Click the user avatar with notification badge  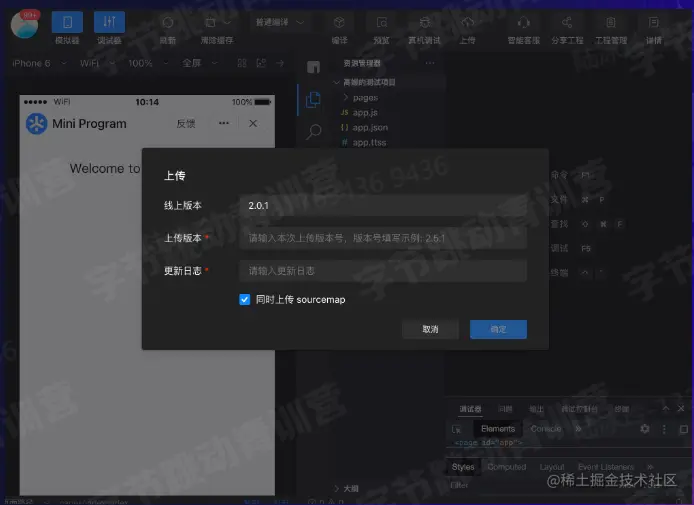[25, 25]
